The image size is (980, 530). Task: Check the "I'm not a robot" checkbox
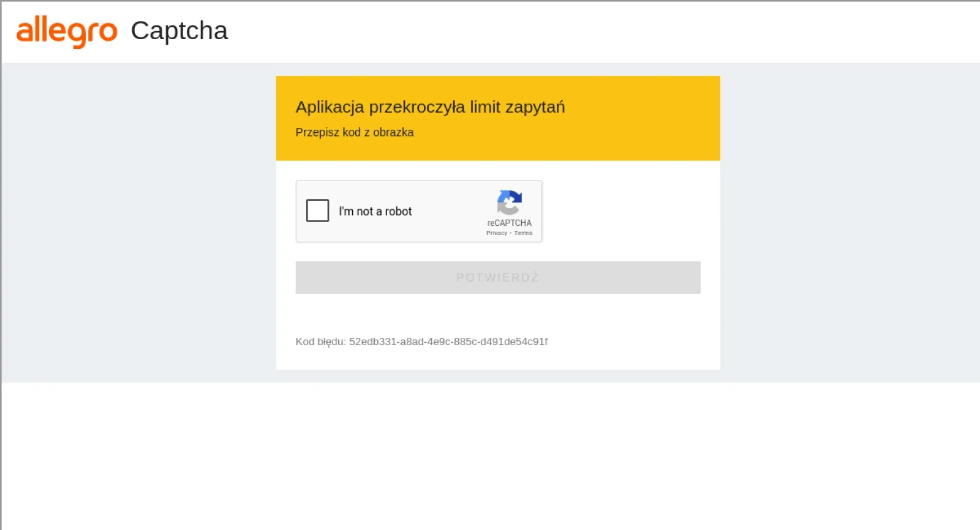pos(317,211)
